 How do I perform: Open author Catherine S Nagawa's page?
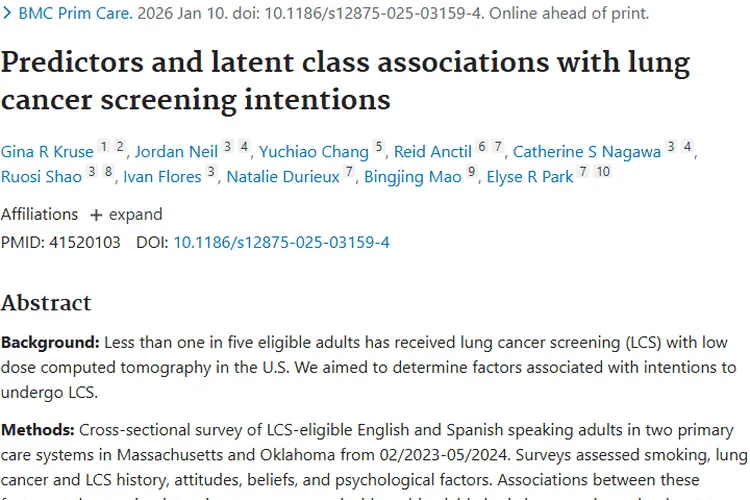point(587,152)
